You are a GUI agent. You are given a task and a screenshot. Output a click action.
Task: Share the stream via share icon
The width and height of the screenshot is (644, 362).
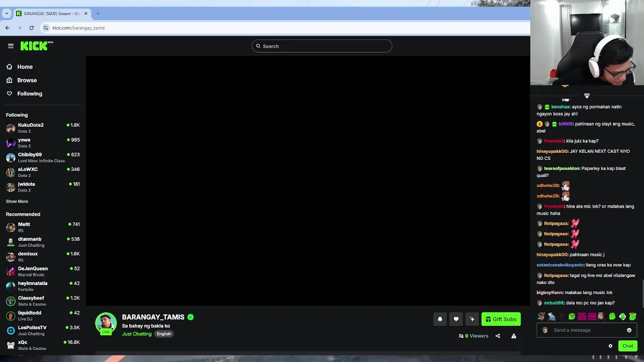[x=498, y=336]
